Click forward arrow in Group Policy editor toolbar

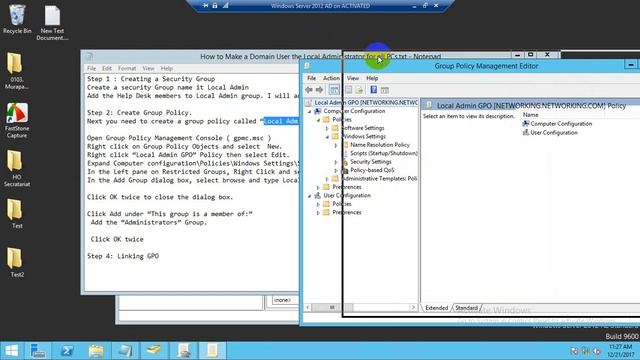(320, 90)
